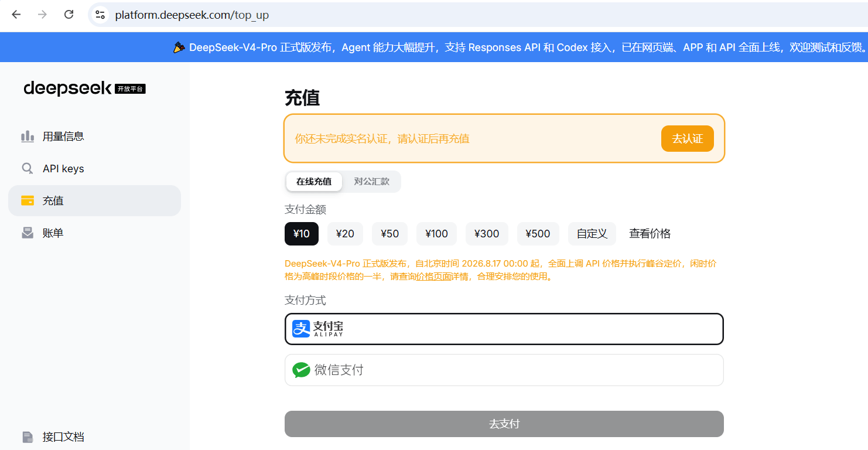Open the 价格页面 link in notice

point(433,277)
